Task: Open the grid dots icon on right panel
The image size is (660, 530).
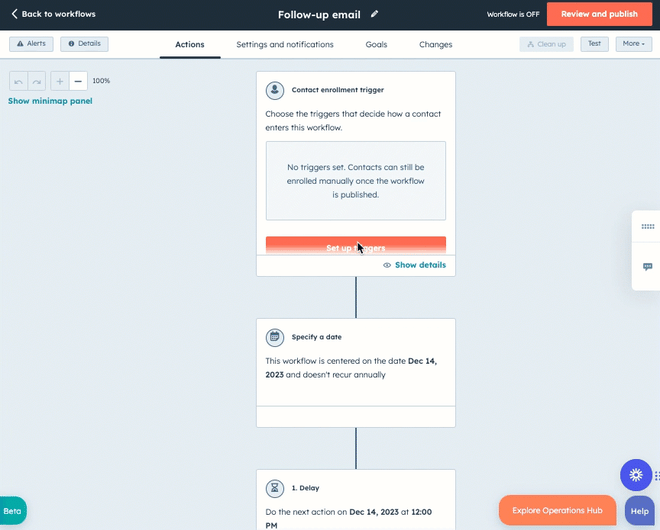Action: pyautogui.click(x=647, y=226)
